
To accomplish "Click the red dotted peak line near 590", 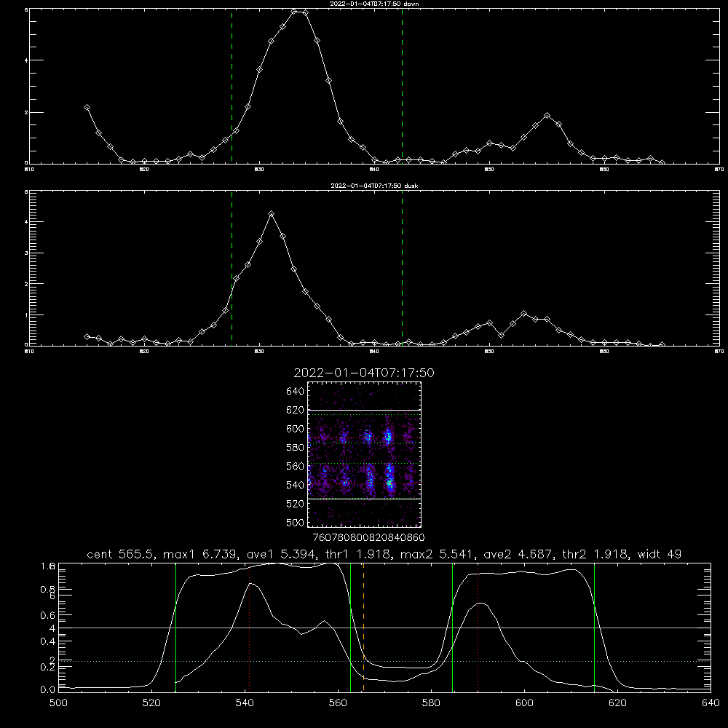I will pos(478,627).
